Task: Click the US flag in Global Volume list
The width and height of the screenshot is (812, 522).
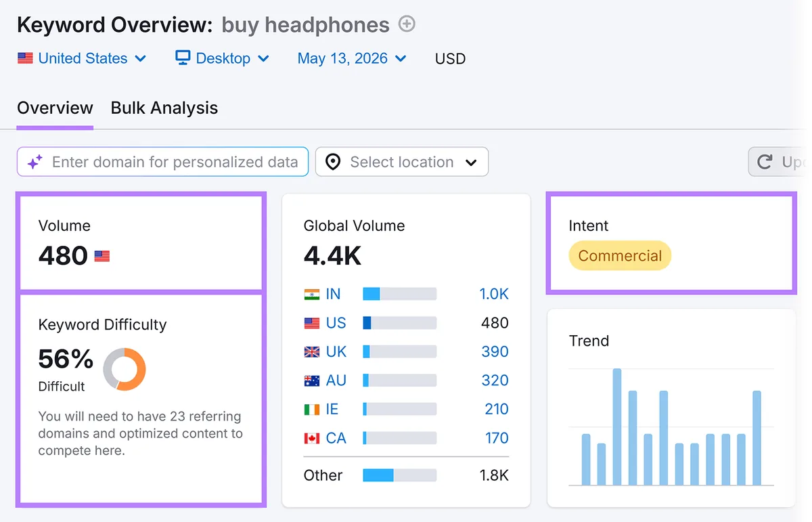Action: (x=311, y=324)
